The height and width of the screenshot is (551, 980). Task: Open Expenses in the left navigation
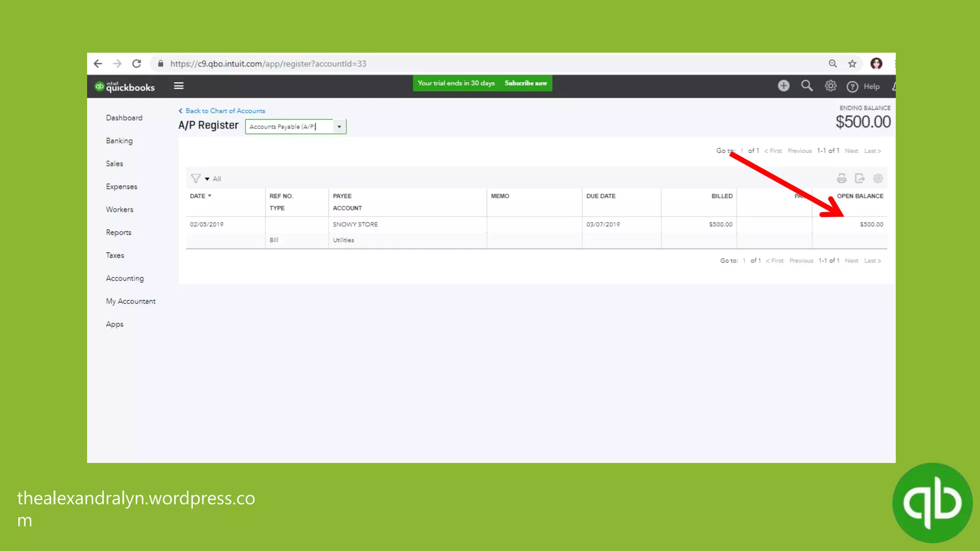tap(122, 187)
